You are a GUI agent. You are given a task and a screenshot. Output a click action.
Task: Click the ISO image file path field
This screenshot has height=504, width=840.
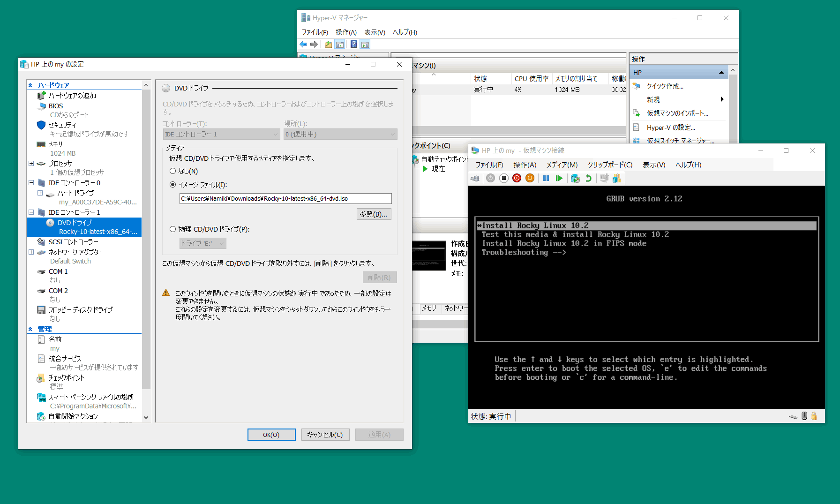click(x=285, y=199)
